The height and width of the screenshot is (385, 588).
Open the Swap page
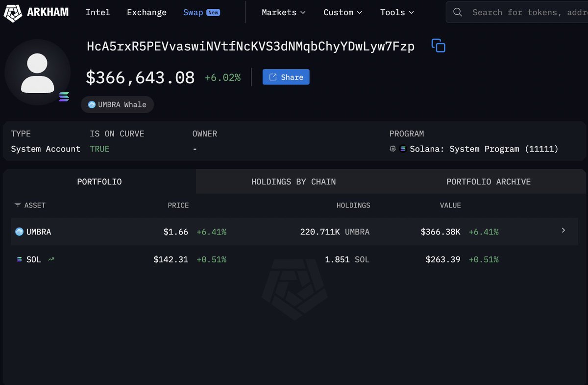pos(193,12)
